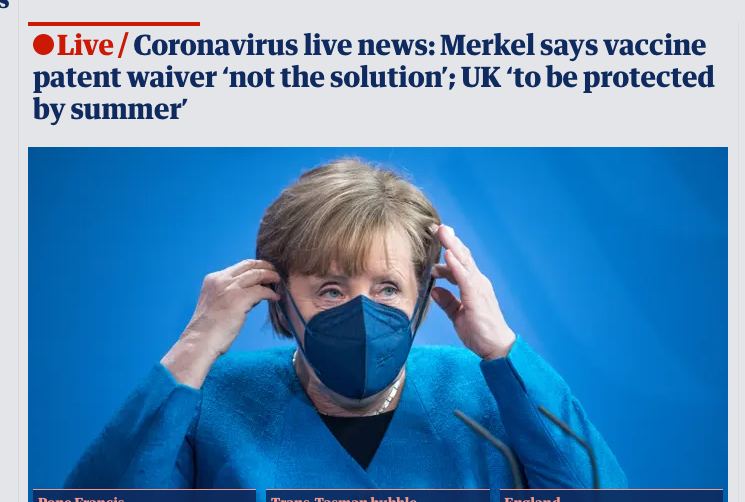Viewport: 745px width, 502px height.
Task: Click headline words 'UK to be protected'
Action: (588, 77)
